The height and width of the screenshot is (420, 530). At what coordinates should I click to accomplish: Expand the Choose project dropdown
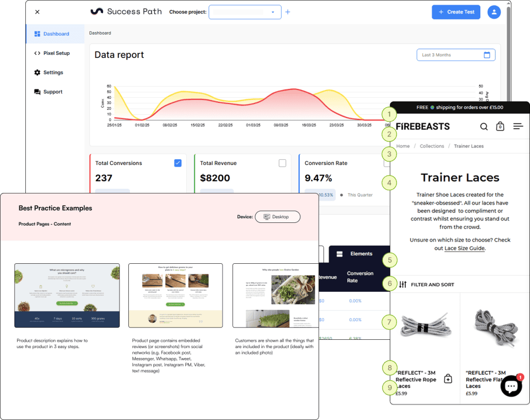[245, 12]
